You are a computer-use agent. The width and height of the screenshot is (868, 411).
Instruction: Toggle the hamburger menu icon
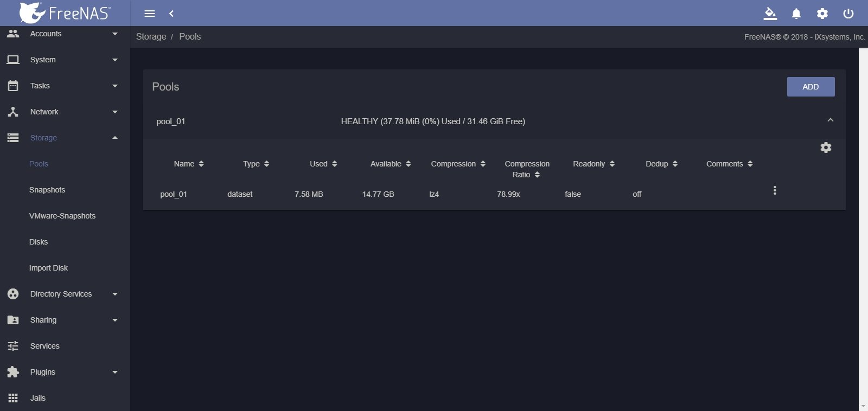tap(150, 14)
